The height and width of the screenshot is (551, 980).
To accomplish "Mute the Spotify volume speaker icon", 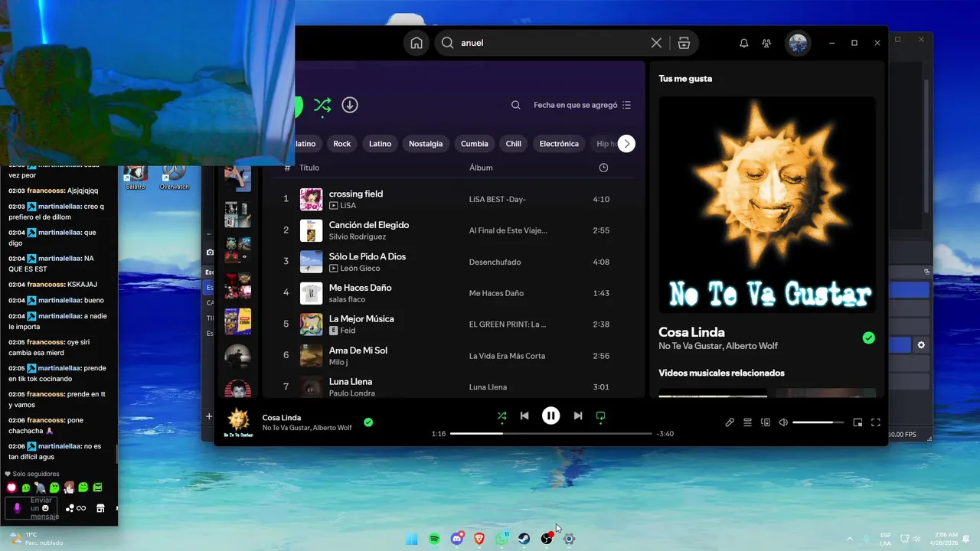I will 783,422.
